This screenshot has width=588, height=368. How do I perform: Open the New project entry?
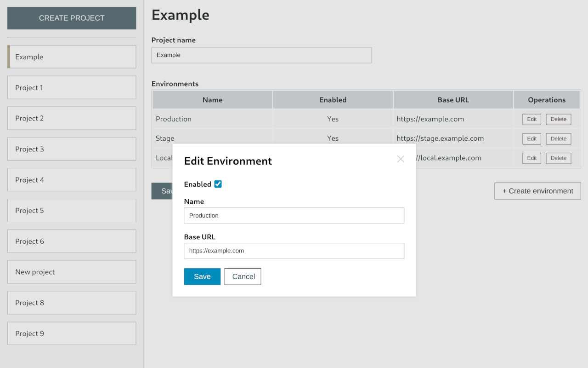point(72,272)
